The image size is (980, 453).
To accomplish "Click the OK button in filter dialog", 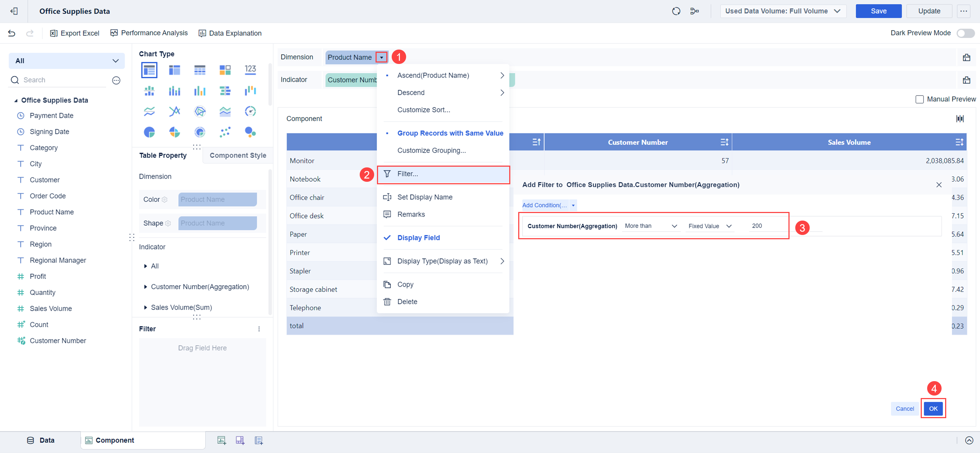I will (x=933, y=408).
